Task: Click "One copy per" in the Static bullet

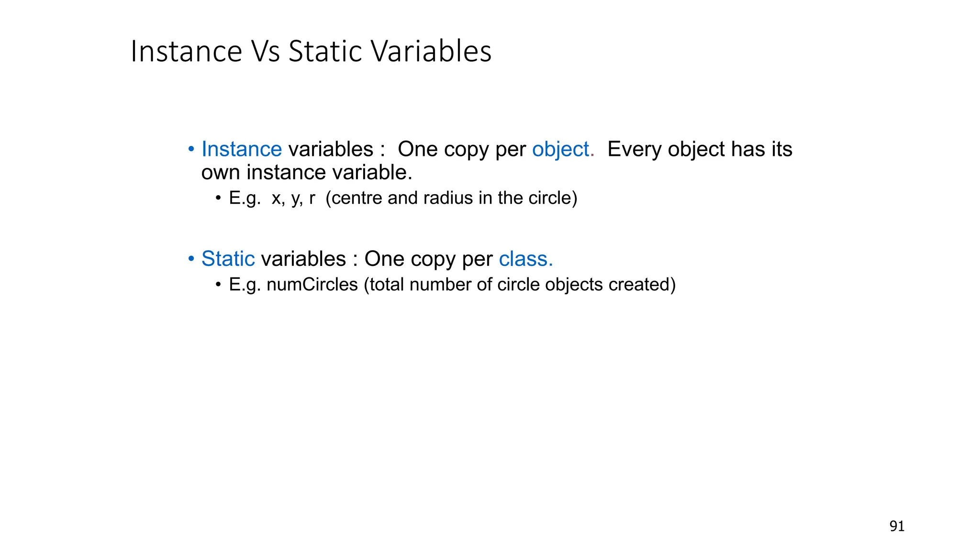Action: point(428,259)
